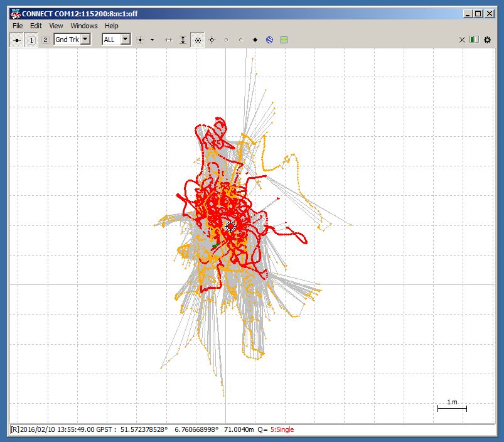
Task: Click the connect/disconnect stream icon
Action: (x=18, y=40)
